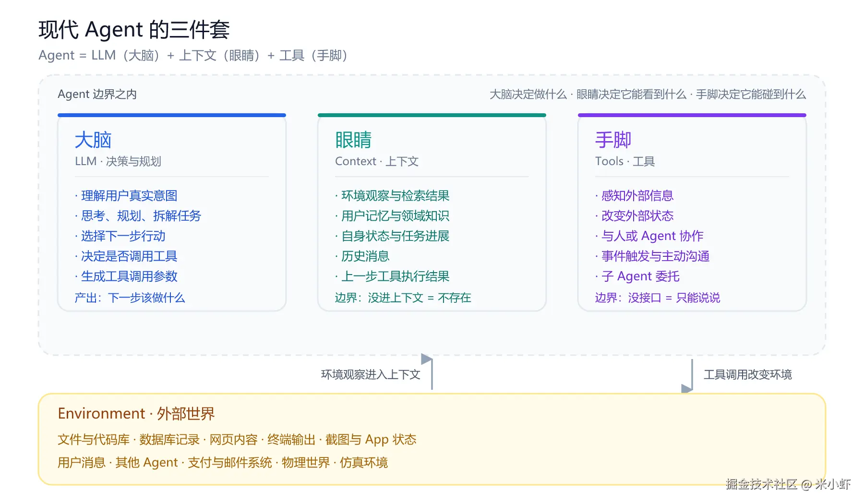Screen dimensions: 864x504
Task: Click the bullet "决定是否调用工具"
Action: click(x=126, y=256)
